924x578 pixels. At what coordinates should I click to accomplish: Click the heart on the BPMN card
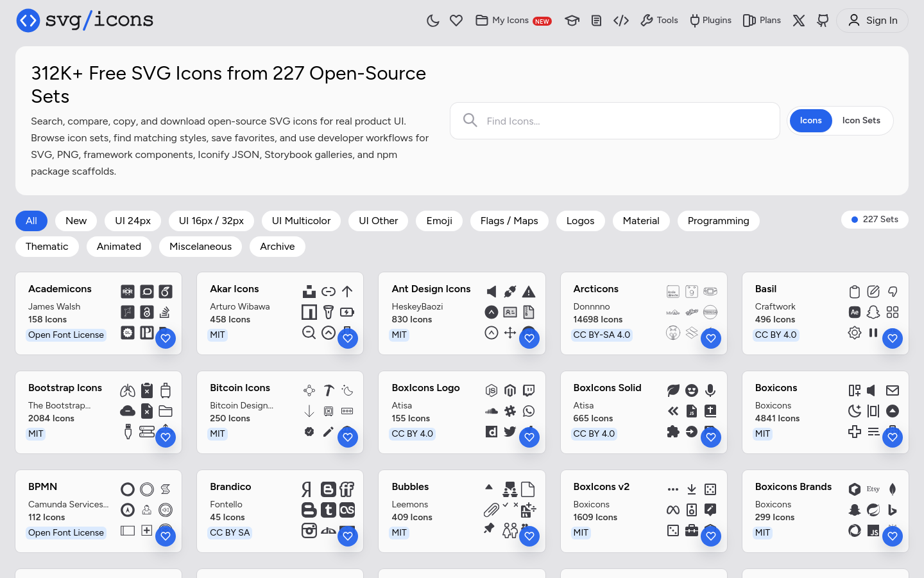166,536
